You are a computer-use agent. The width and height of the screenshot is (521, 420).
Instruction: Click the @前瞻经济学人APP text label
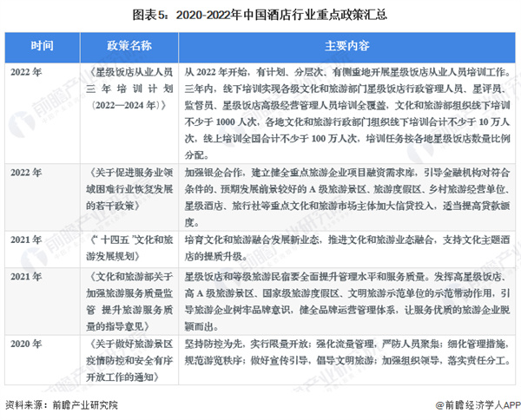pyautogui.click(x=477, y=405)
